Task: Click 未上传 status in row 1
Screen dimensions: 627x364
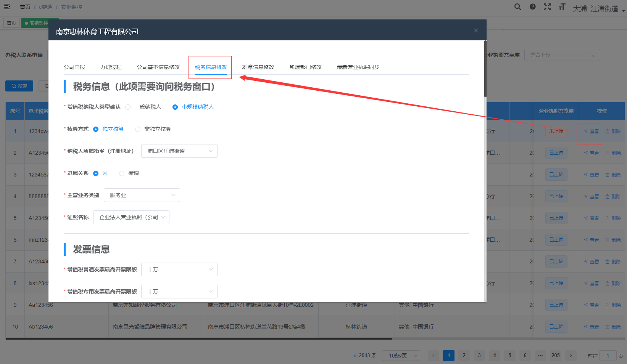Action: [x=556, y=131]
